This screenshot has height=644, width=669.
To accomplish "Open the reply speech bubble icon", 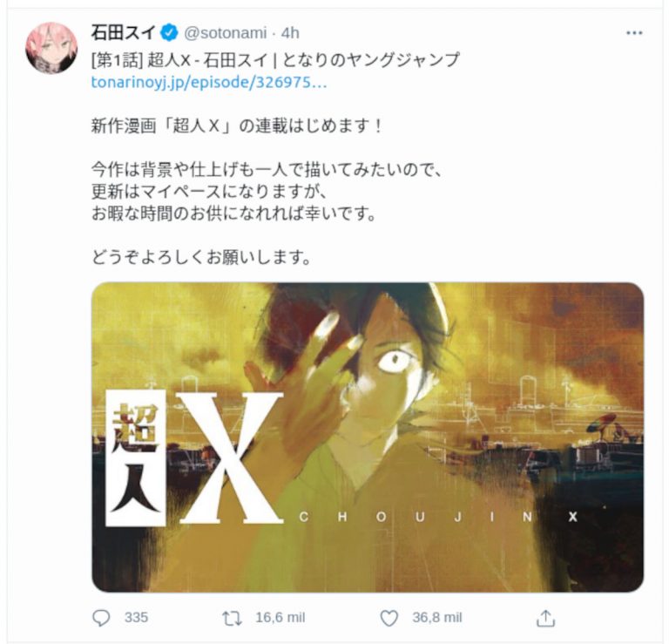I will 101,618.
